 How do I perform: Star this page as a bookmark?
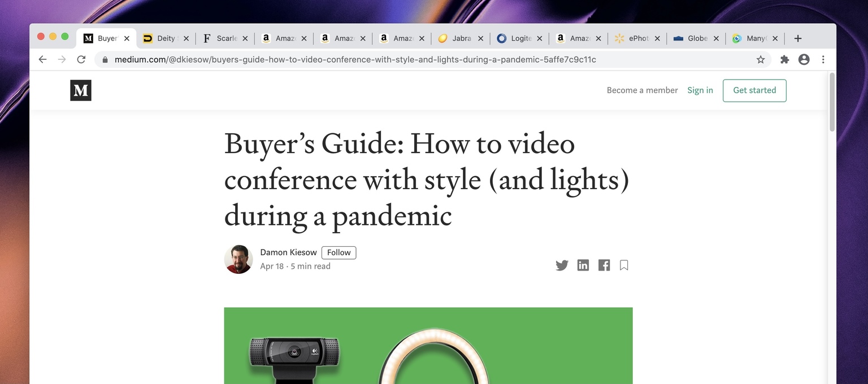(x=761, y=59)
